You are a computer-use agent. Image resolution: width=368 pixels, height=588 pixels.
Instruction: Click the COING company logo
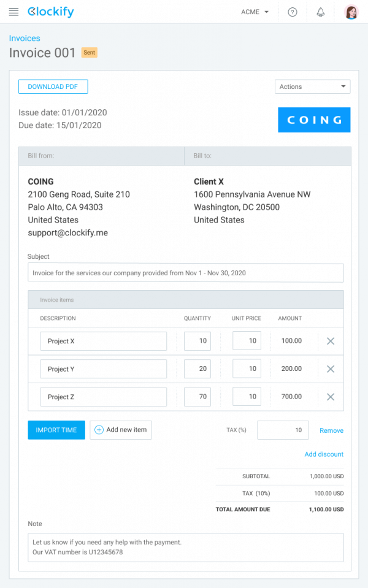click(x=314, y=120)
